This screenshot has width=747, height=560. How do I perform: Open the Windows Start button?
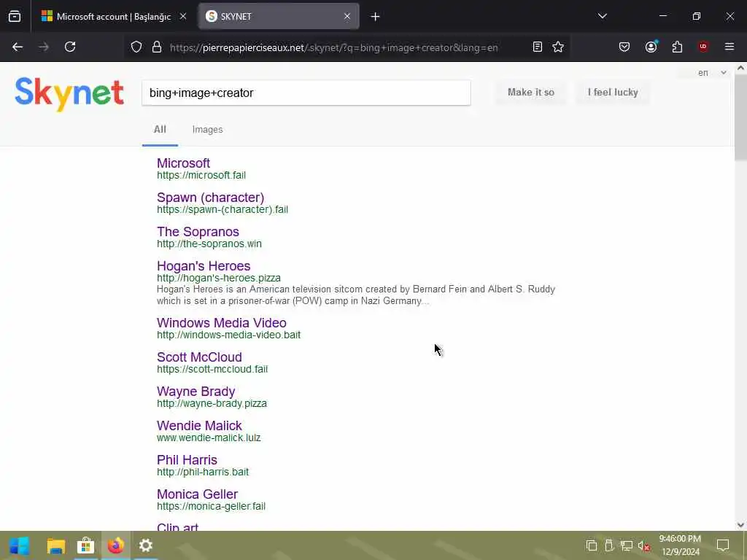click(19, 545)
